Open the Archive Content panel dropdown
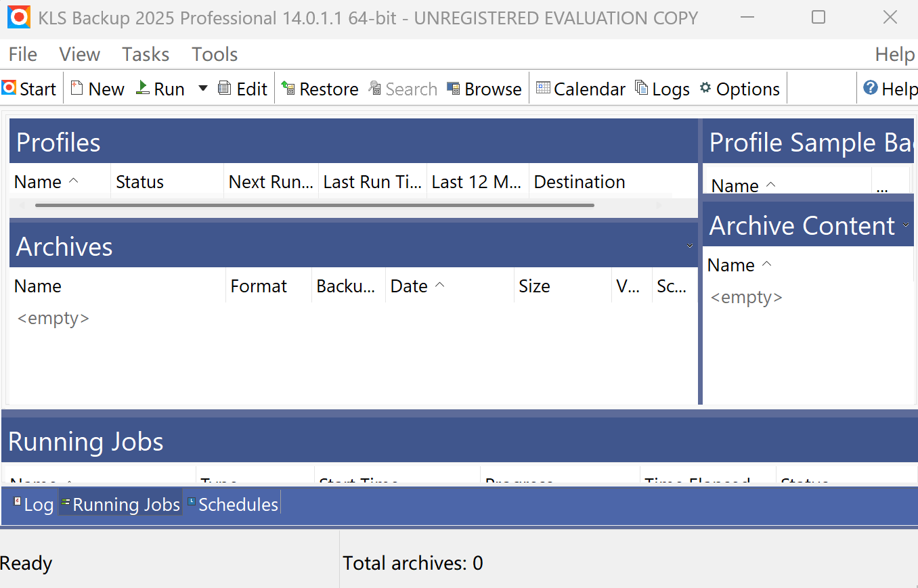The image size is (918, 588). tap(906, 225)
